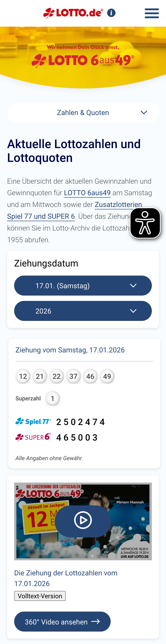This screenshot has height=644, width=166.
Task: Open the draw date dropdown showing 17.01. (Samstag)
Action: (83, 286)
